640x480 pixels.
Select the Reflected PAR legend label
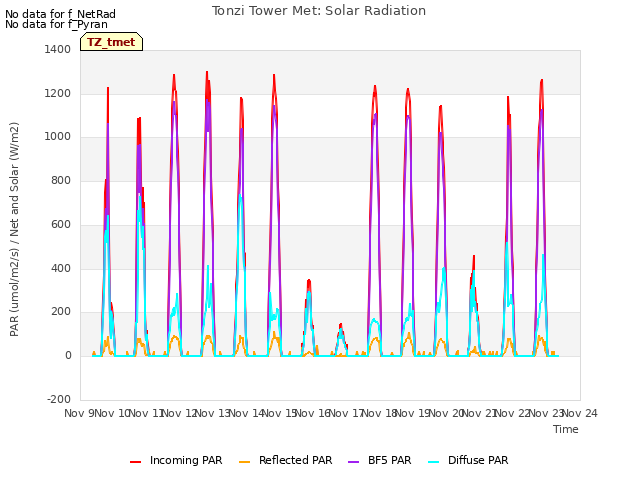296,460
